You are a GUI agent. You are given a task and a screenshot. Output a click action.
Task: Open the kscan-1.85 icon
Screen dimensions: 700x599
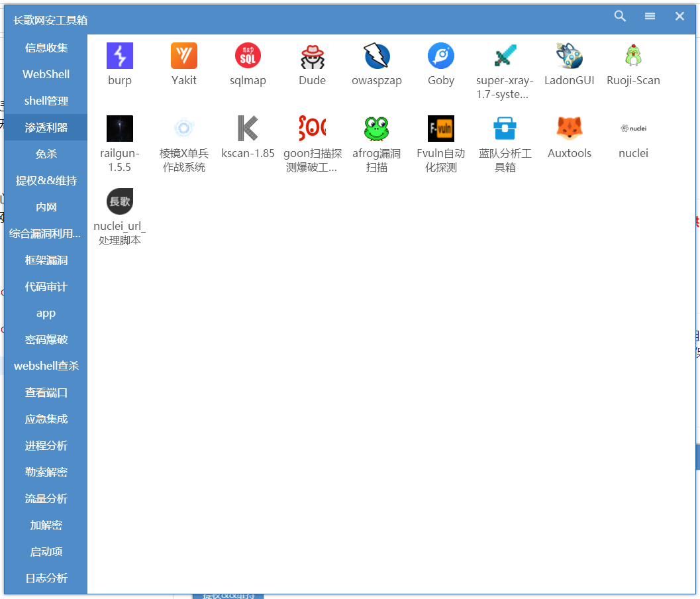pyautogui.click(x=248, y=129)
